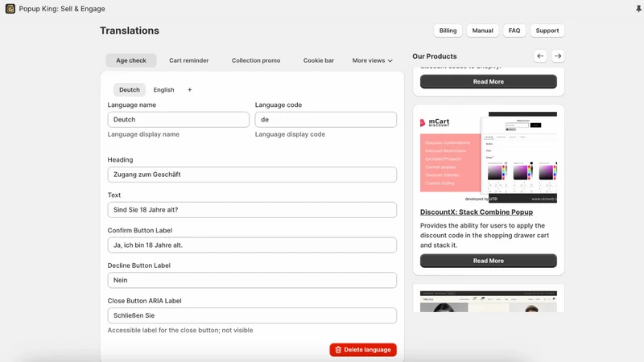Screen dimensions: 644x362
Task: Add a new language with plus icon
Action: pos(189,90)
